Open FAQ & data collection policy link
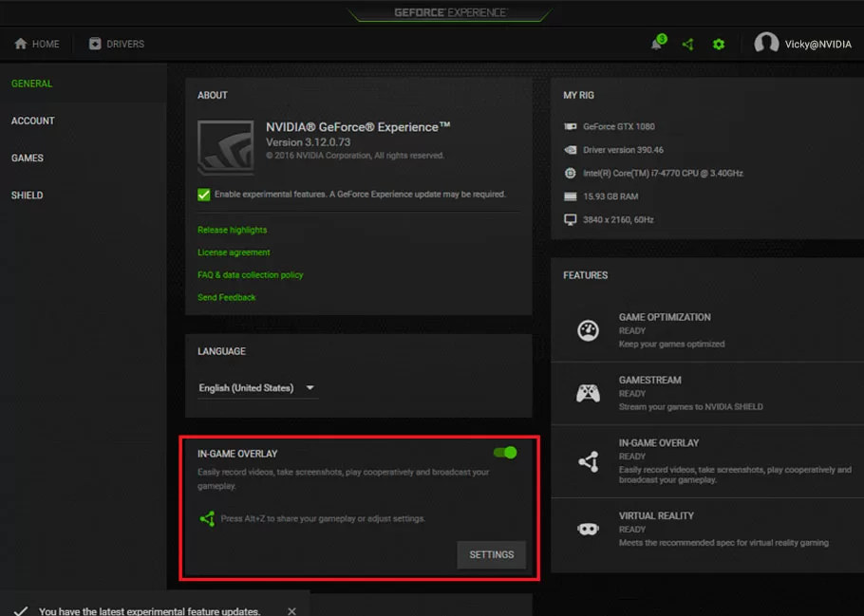Screen dimensions: 864x616 (x=250, y=275)
